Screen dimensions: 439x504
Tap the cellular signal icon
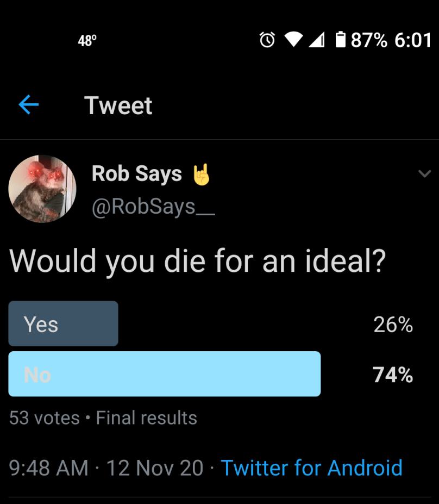coord(316,40)
